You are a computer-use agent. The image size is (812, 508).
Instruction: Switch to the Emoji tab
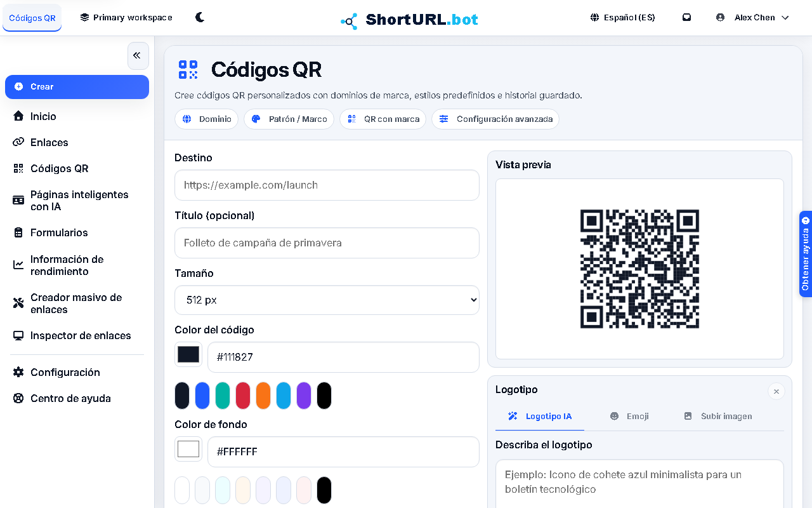click(629, 416)
